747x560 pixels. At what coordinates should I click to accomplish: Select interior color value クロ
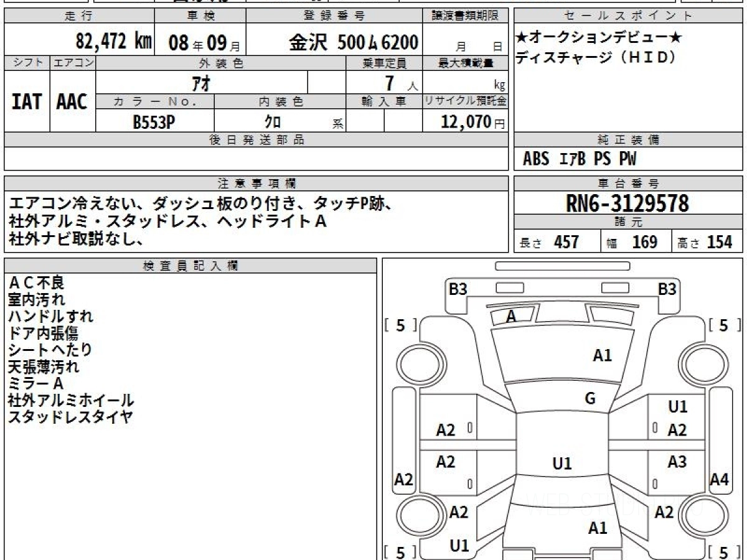click(x=274, y=121)
